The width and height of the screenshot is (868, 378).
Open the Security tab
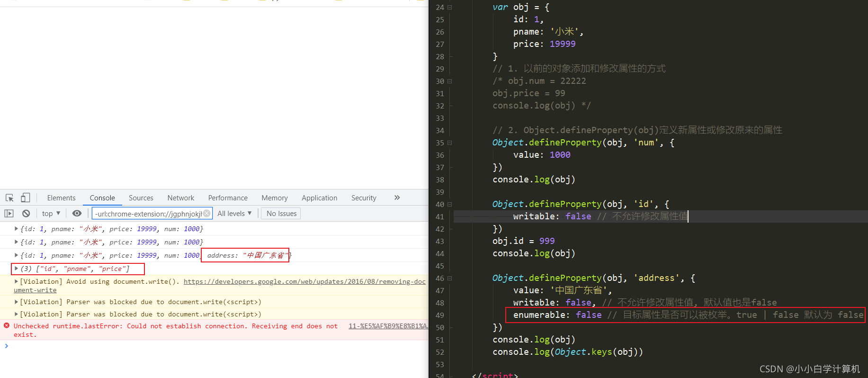coord(364,198)
